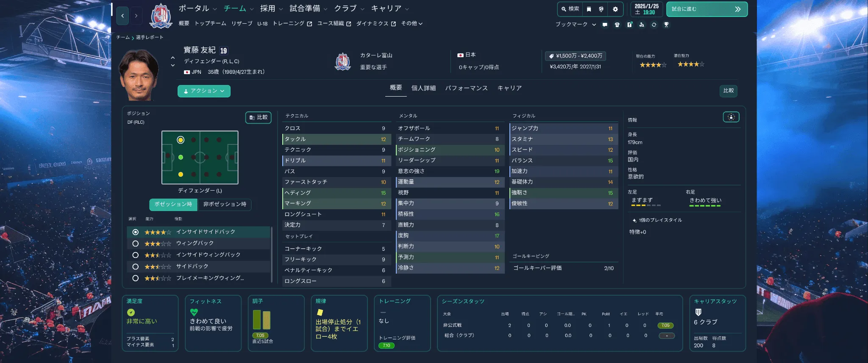The width and height of the screenshot is (868, 363).
Task: Click the 左足 まずまず rating bar
Action: [646, 205]
